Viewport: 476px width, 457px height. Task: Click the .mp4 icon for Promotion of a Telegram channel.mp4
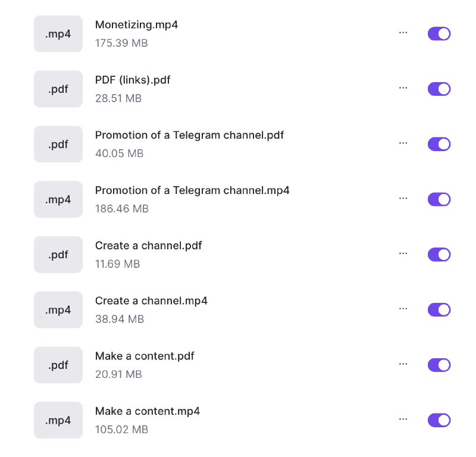(58, 199)
